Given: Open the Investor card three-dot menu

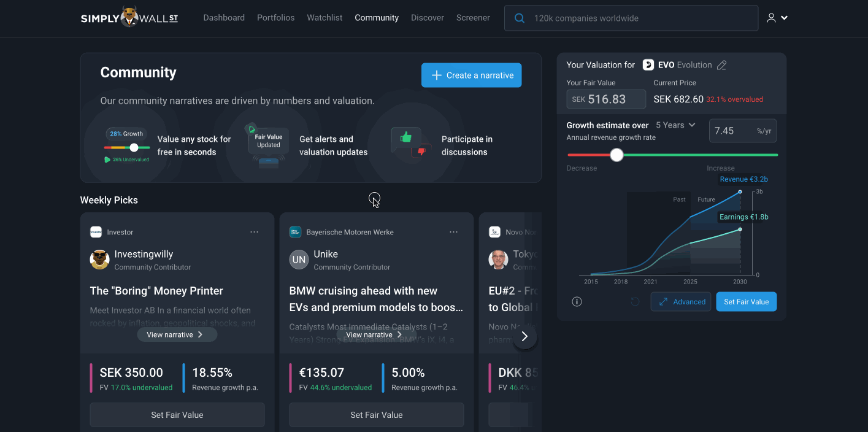Looking at the screenshot, I should pyautogui.click(x=254, y=232).
